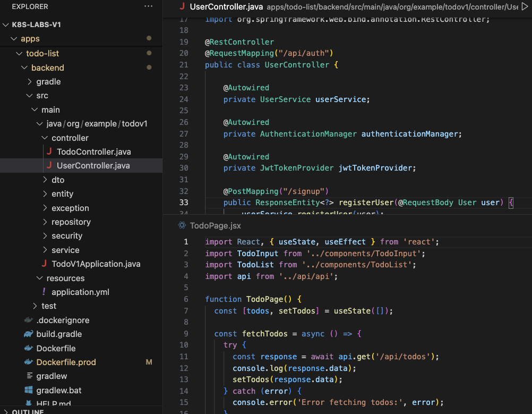Click line number 21 in UserController editor
532x414 pixels.
tap(184, 64)
